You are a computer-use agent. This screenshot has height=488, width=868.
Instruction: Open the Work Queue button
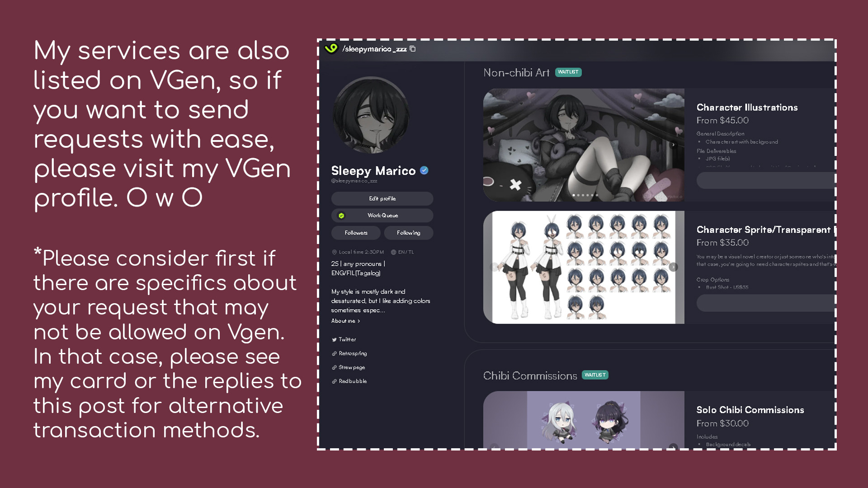click(x=382, y=216)
